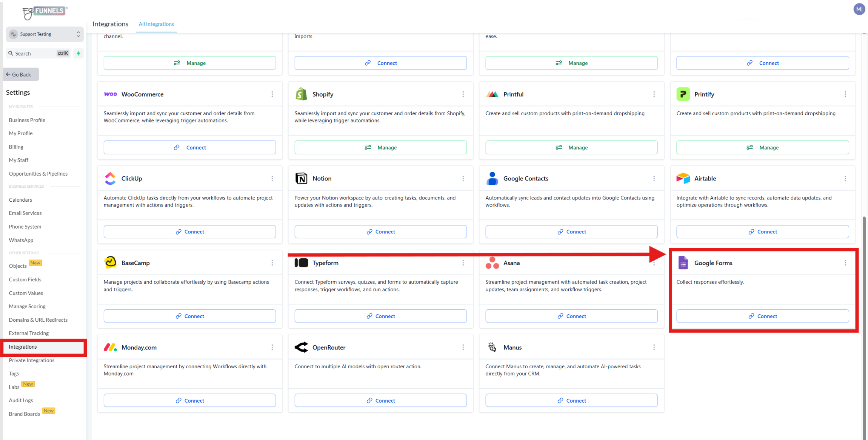The height and width of the screenshot is (440, 868).
Task: Open Google Forms three-dot options menu
Action: point(845,263)
